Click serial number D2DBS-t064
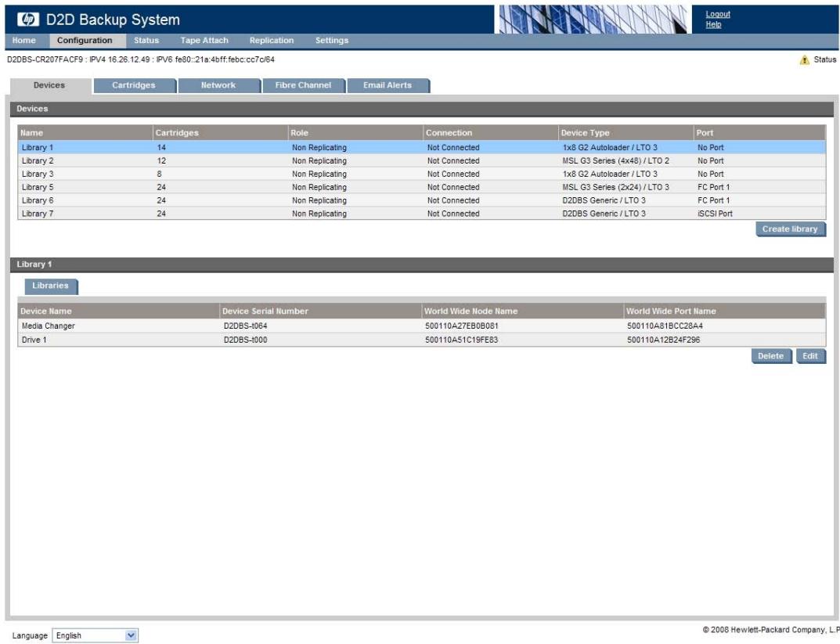 245,326
